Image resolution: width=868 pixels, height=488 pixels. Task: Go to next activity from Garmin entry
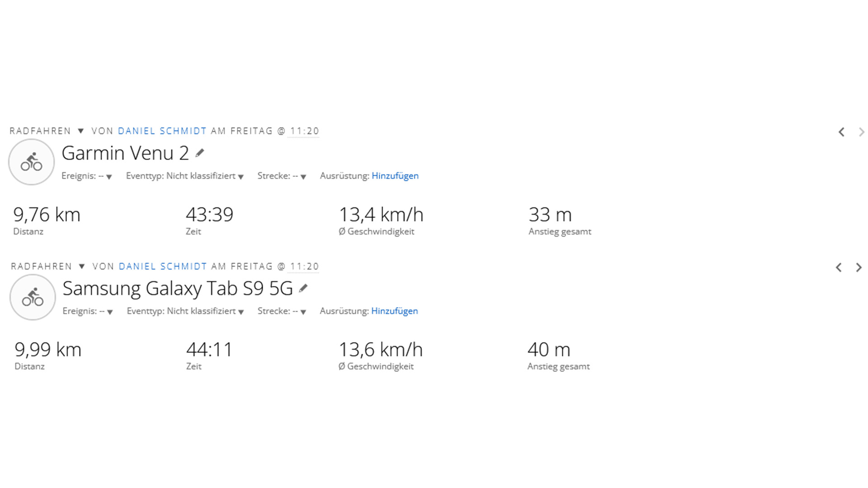[861, 132]
